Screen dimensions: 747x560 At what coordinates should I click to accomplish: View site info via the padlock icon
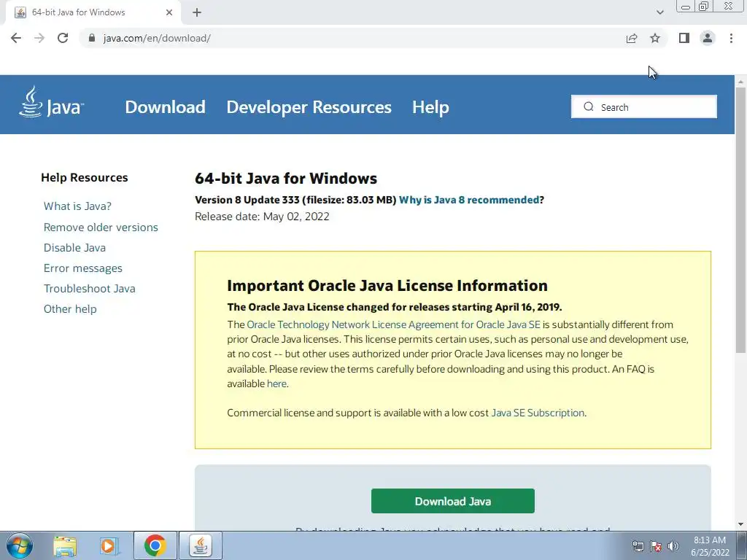[x=93, y=38]
